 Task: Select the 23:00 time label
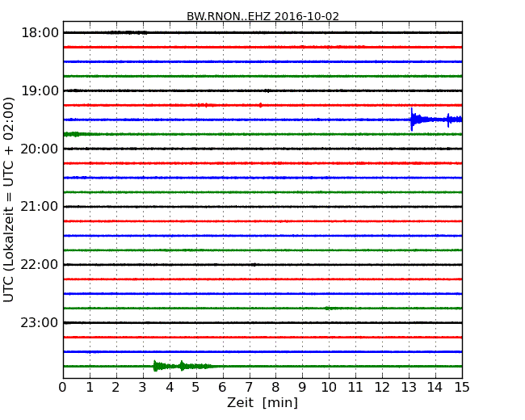click(x=40, y=323)
